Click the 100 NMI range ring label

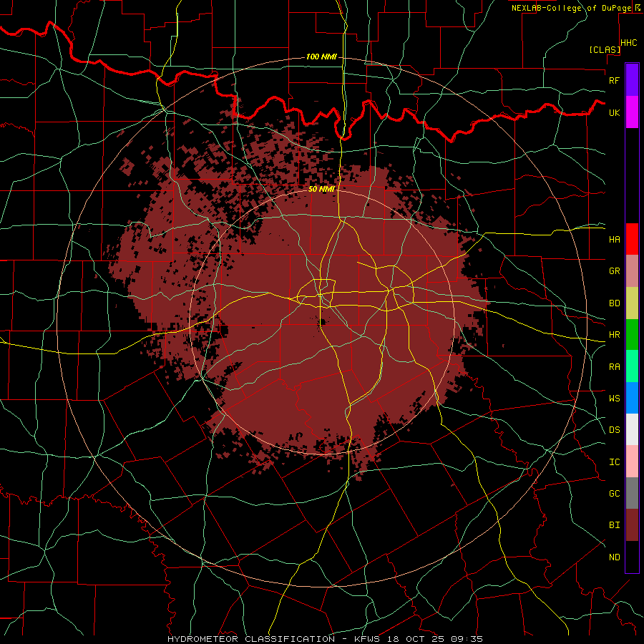coord(321,57)
